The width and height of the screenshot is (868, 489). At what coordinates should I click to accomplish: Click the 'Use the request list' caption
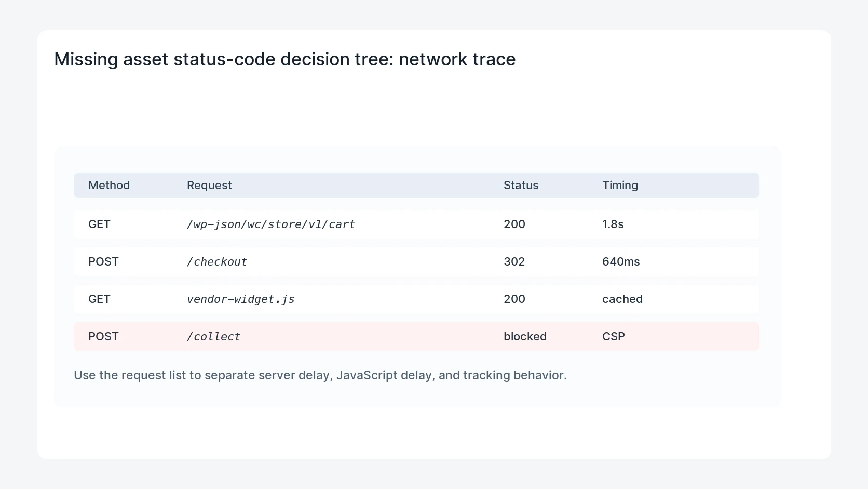[320, 375]
